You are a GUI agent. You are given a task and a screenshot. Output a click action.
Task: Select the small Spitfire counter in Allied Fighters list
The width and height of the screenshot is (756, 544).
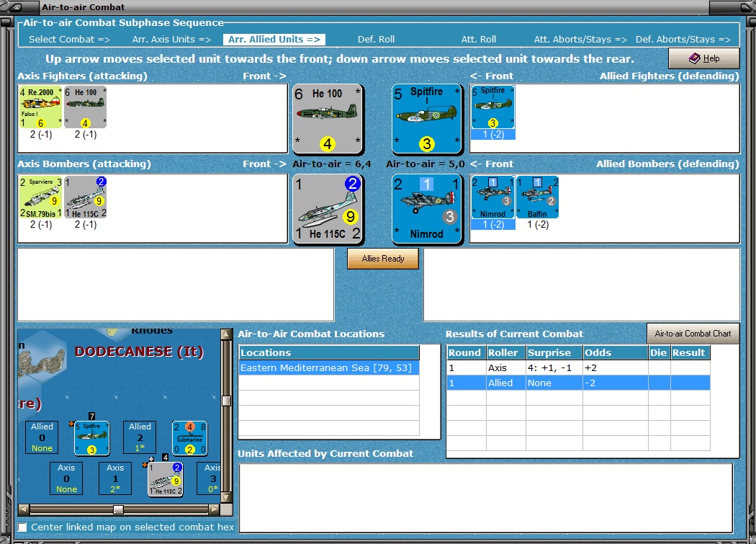492,107
